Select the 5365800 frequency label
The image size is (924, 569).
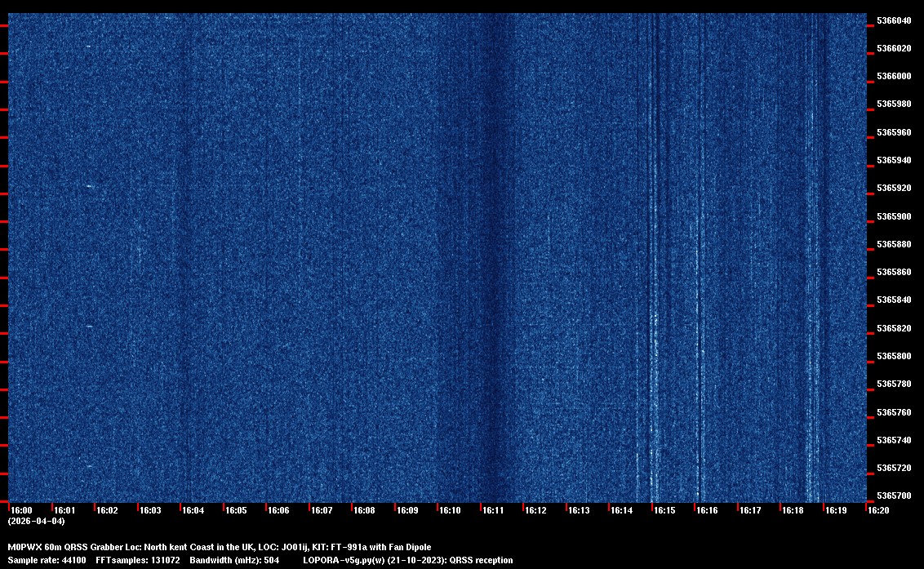coord(894,356)
